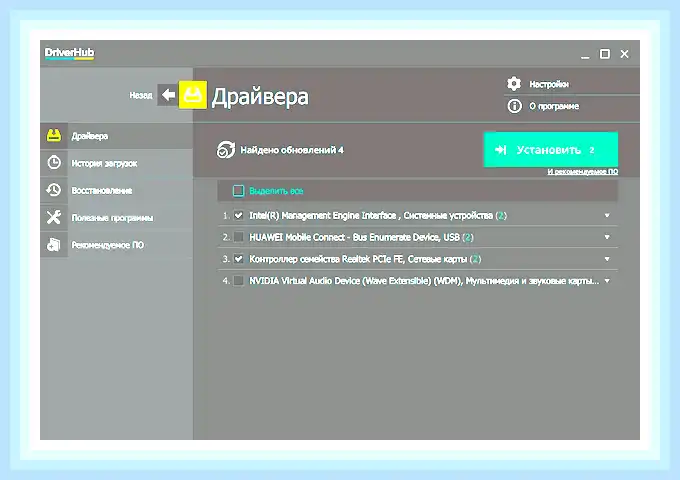Click the yellow Драйвера header icon

tap(193, 95)
